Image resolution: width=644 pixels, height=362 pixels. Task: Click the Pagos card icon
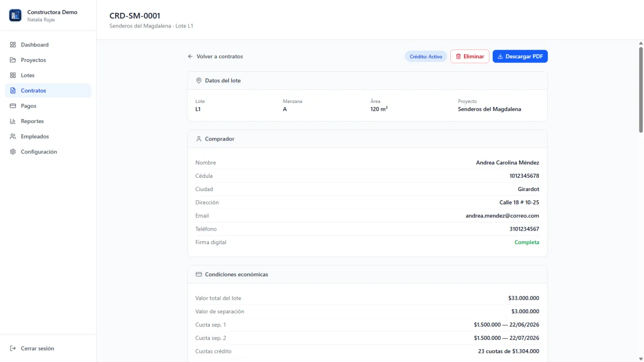point(13,106)
